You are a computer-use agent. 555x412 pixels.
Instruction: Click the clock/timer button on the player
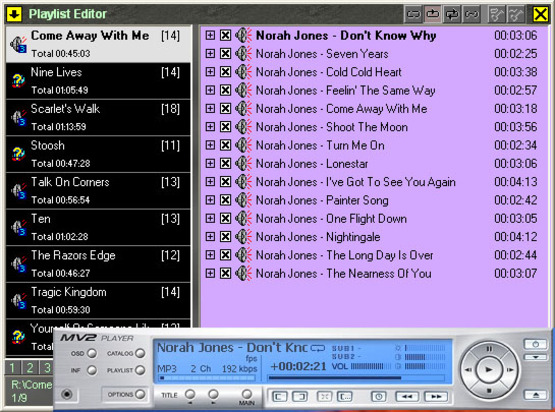pos(378,397)
